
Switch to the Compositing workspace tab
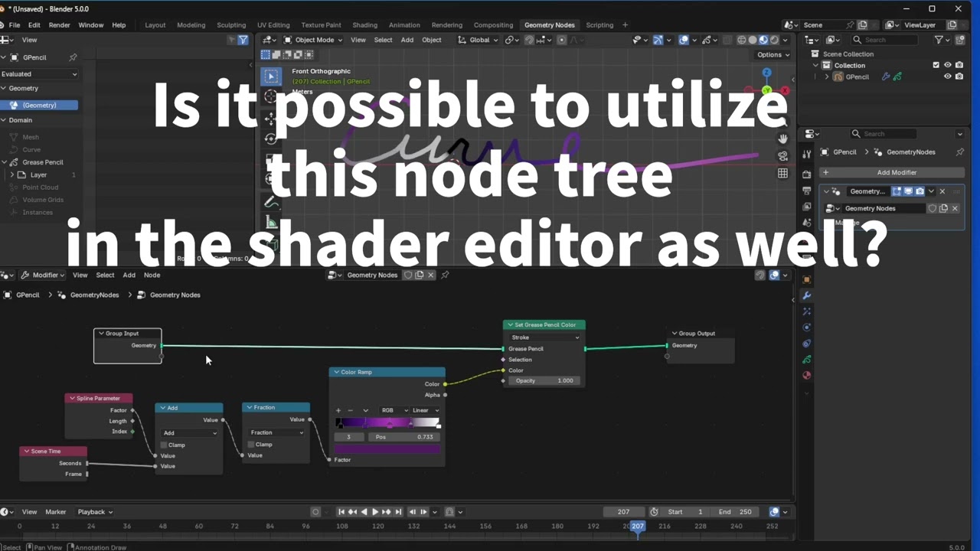[x=493, y=25]
